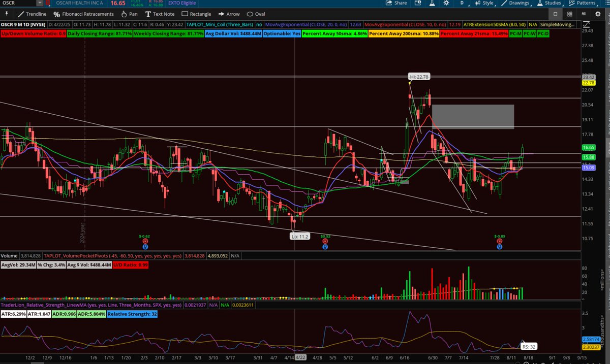This screenshot has width=610, height=364.
Task: Click the PC-D indicator label
Action: [x=543, y=34]
